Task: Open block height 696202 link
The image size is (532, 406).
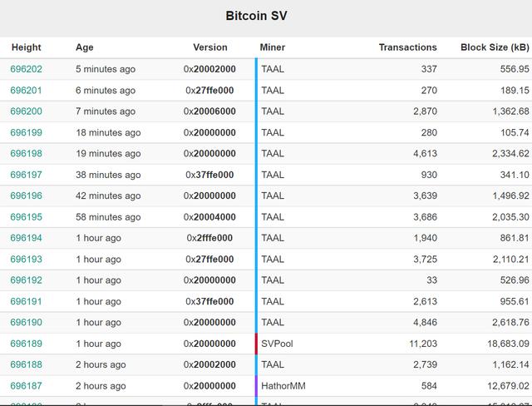Action: 26,69
